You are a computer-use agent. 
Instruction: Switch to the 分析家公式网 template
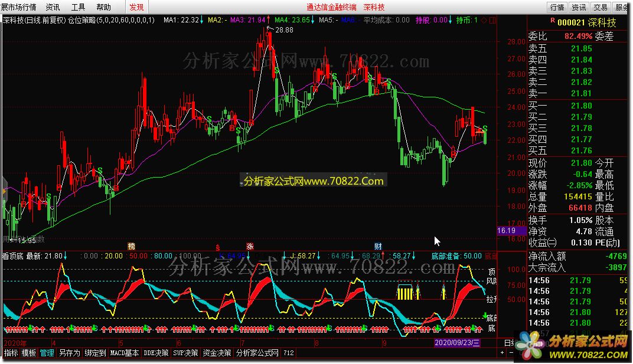(257, 353)
